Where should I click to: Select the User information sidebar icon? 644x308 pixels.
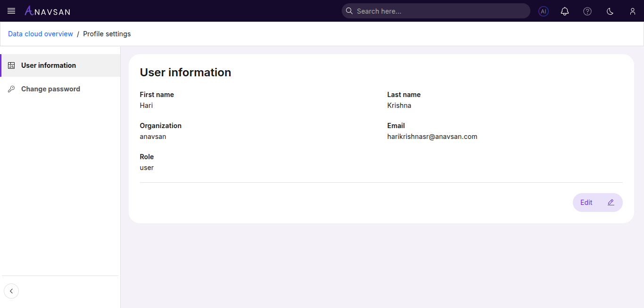[11, 65]
